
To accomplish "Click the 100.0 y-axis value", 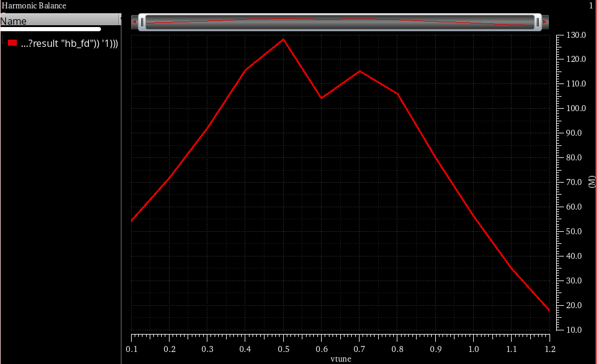I will point(576,108).
